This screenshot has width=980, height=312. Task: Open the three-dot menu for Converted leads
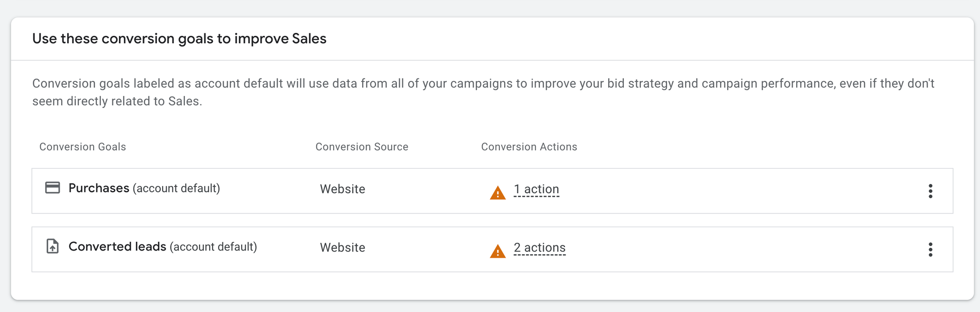pos(930,249)
